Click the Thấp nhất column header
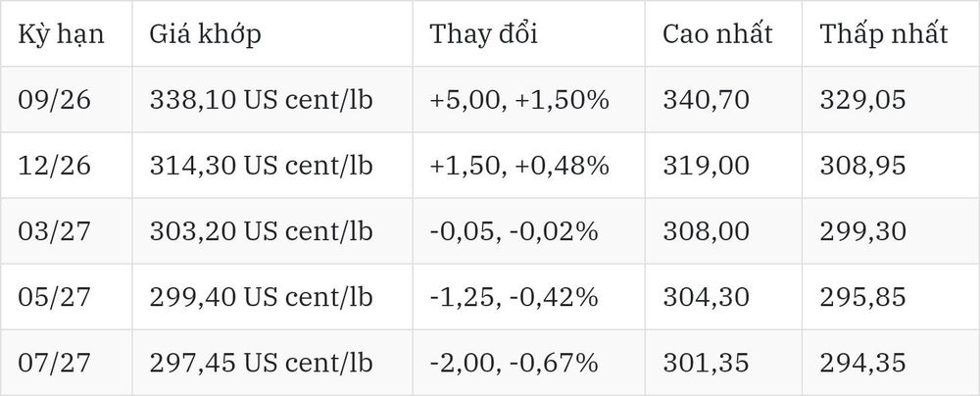The height and width of the screenshot is (396, 980). click(884, 33)
